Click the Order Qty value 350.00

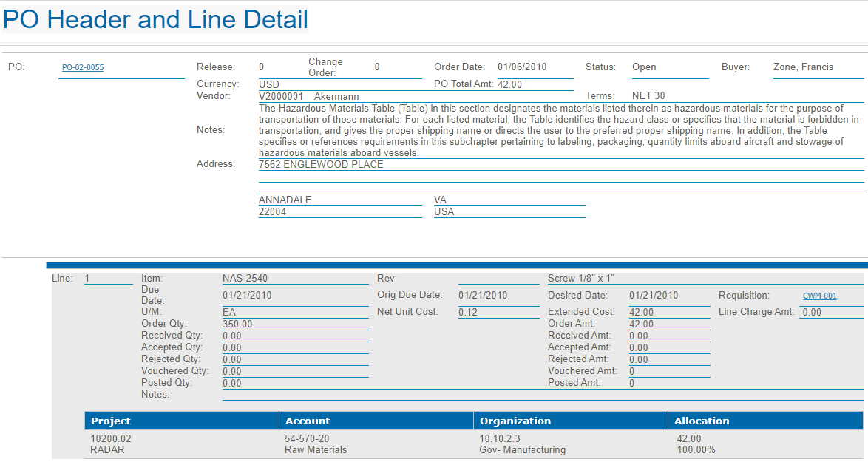(x=237, y=324)
